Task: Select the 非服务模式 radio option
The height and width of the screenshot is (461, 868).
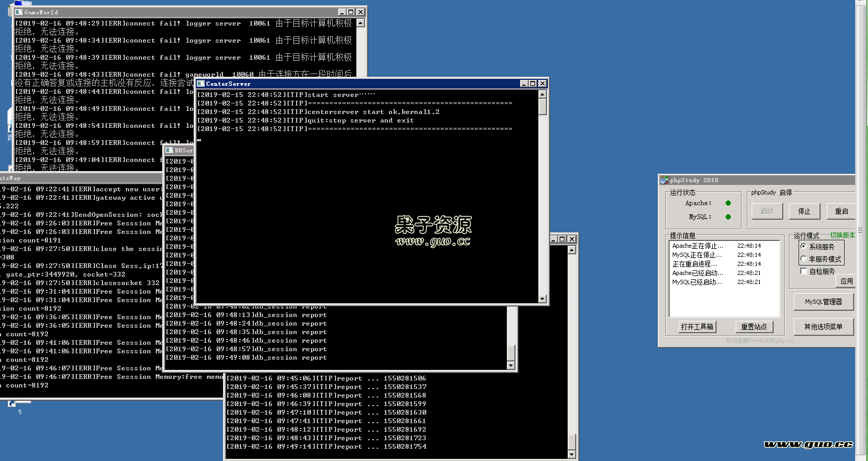Action: (x=803, y=259)
